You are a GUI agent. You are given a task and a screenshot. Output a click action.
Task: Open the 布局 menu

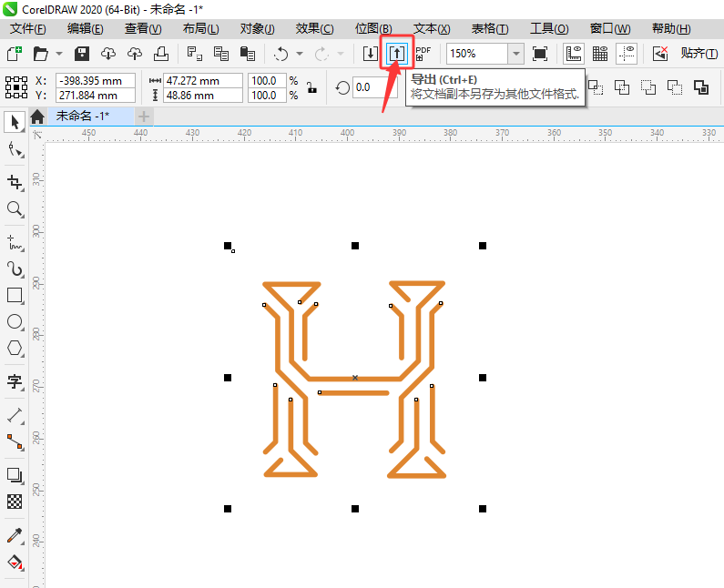pyautogui.click(x=201, y=28)
